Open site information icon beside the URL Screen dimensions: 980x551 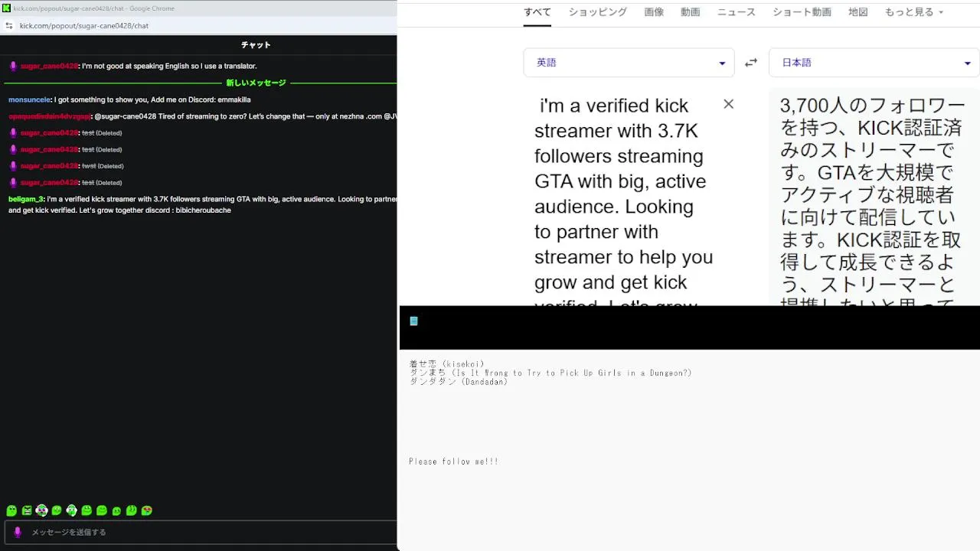click(x=8, y=25)
